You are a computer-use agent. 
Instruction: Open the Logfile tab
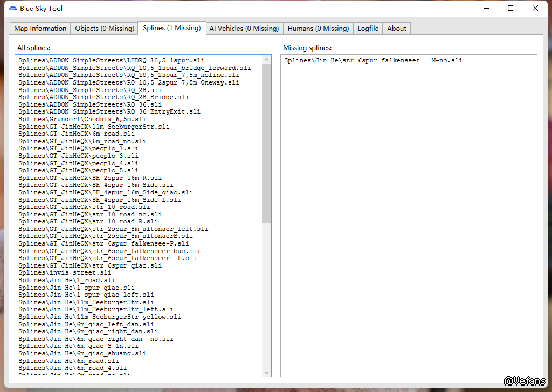[368, 29]
